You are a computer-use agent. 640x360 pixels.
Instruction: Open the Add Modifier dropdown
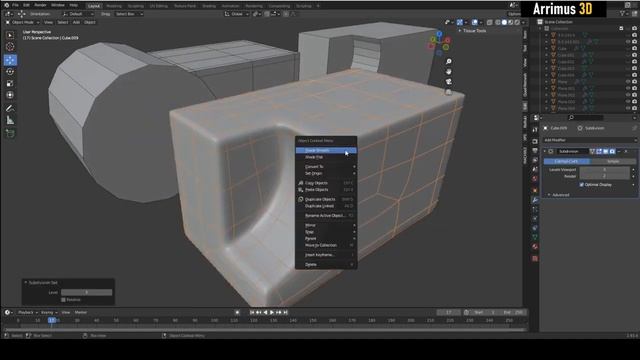coord(590,140)
